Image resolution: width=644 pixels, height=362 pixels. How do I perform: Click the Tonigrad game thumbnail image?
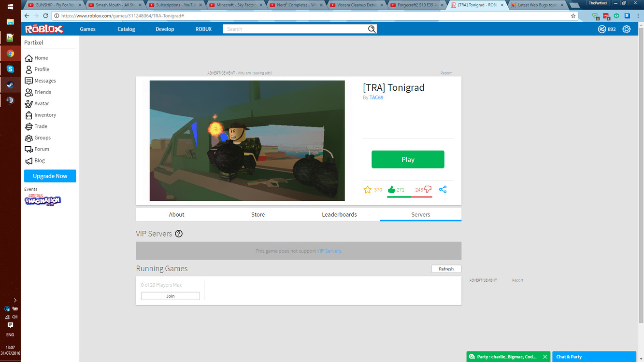247,141
